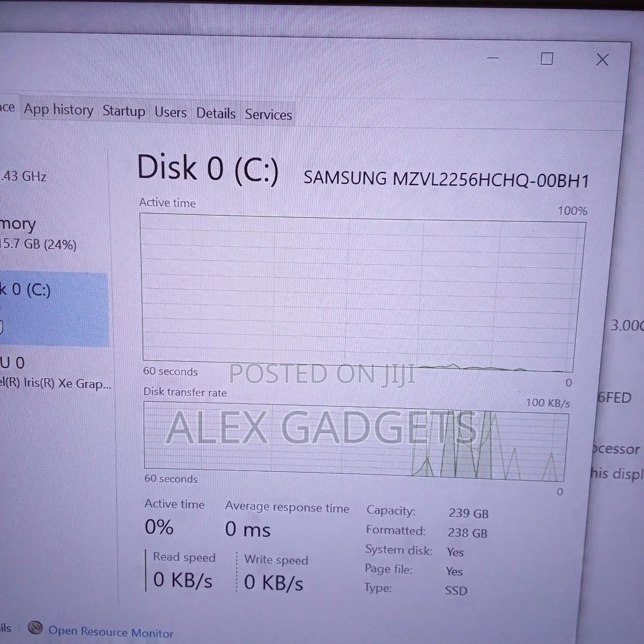Select the CPU entry showing GHz
The width and height of the screenshot is (644, 644).
coord(24,176)
